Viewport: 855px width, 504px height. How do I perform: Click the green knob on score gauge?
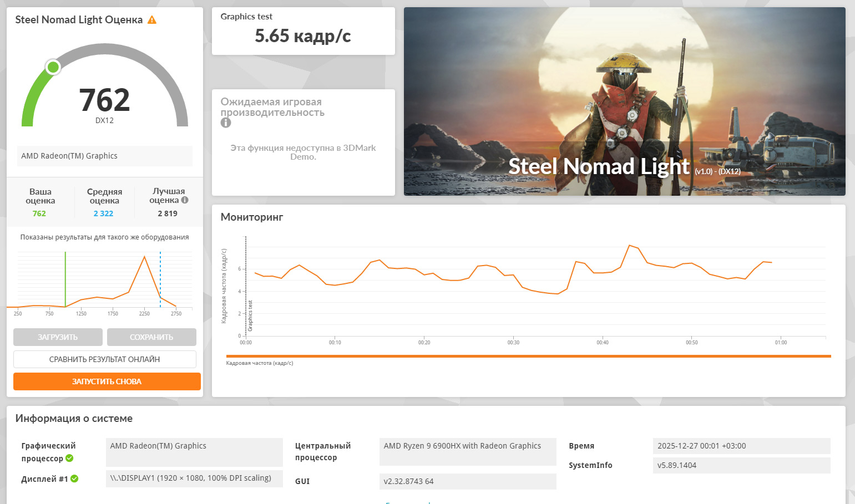(53, 68)
